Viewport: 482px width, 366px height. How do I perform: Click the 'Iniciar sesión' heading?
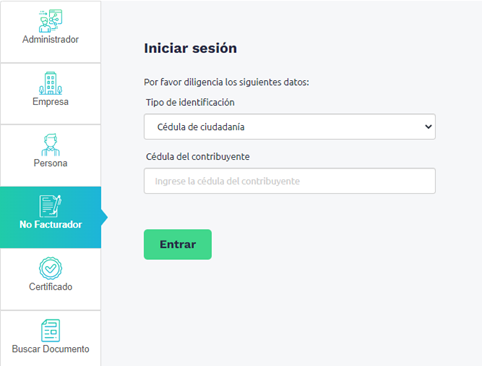[x=190, y=48]
